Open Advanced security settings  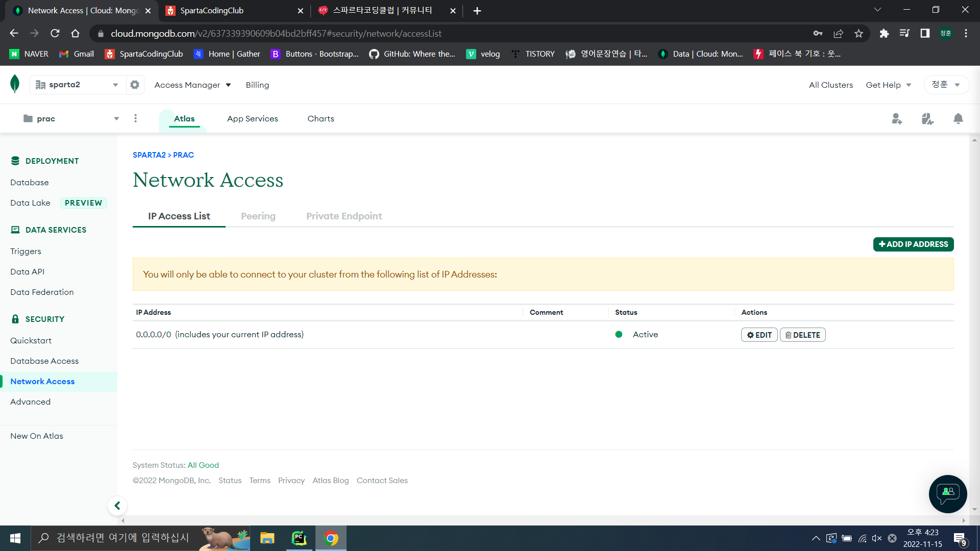click(x=30, y=402)
